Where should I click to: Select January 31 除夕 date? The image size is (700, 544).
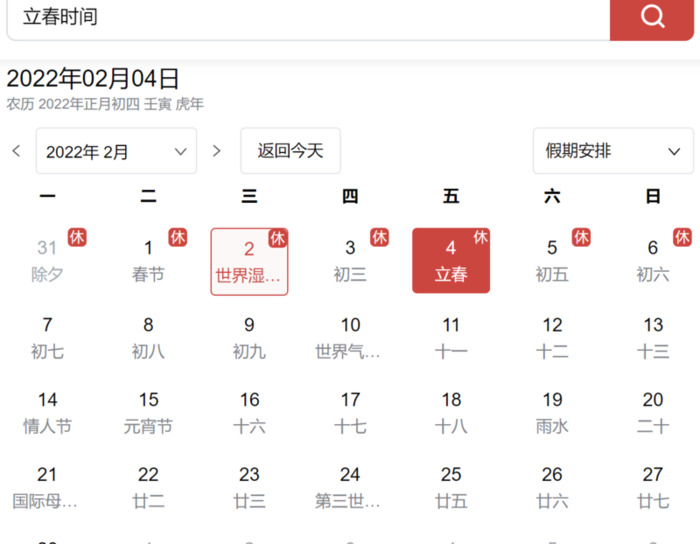(x=47, y=261)
